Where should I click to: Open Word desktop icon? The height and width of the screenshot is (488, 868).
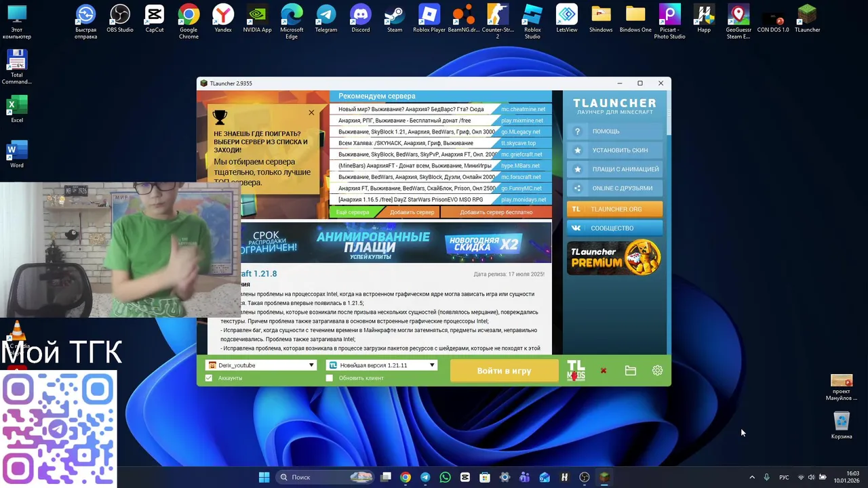[17, 155]
